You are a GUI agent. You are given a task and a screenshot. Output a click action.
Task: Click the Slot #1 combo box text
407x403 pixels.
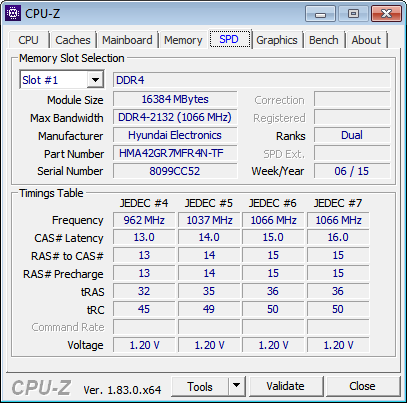click(x=54, y=80)
